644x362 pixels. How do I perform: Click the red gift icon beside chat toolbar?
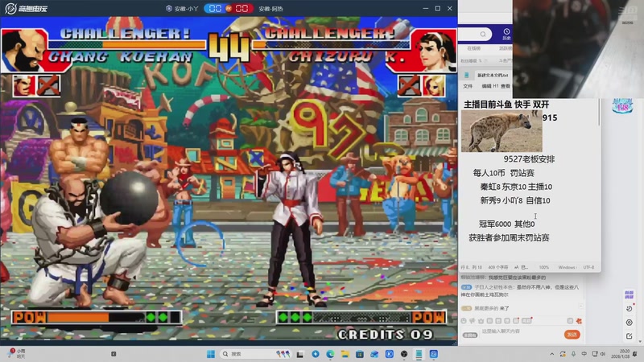coord(579,321)
